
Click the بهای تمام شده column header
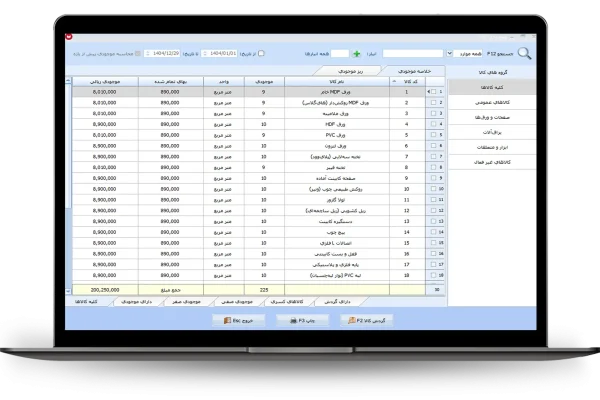(171, 82)
